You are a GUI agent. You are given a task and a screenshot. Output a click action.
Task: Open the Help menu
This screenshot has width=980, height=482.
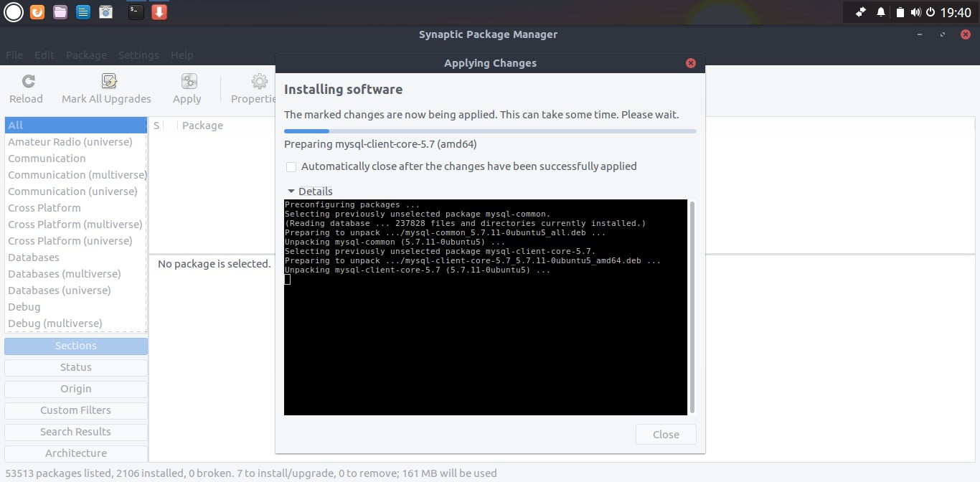point(182,55)
